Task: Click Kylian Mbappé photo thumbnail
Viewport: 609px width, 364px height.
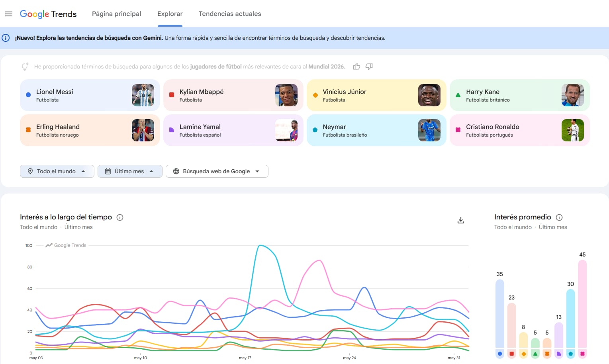Action: [286, 95]
